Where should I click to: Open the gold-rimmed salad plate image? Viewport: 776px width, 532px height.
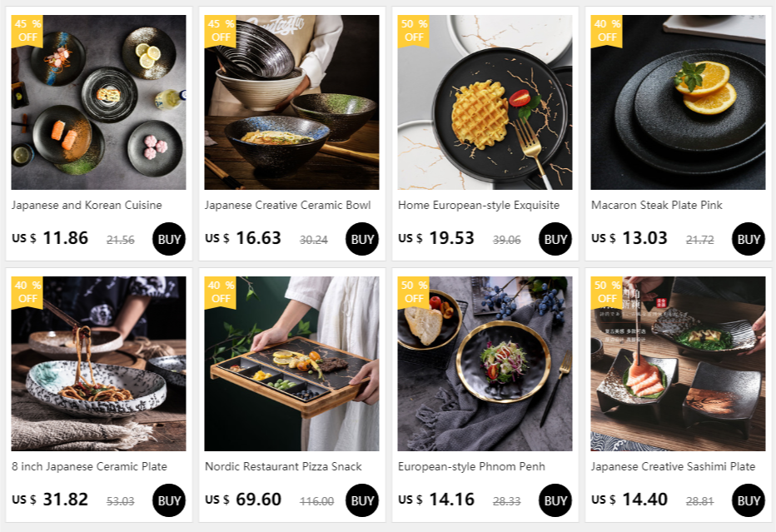coord(485,364)
